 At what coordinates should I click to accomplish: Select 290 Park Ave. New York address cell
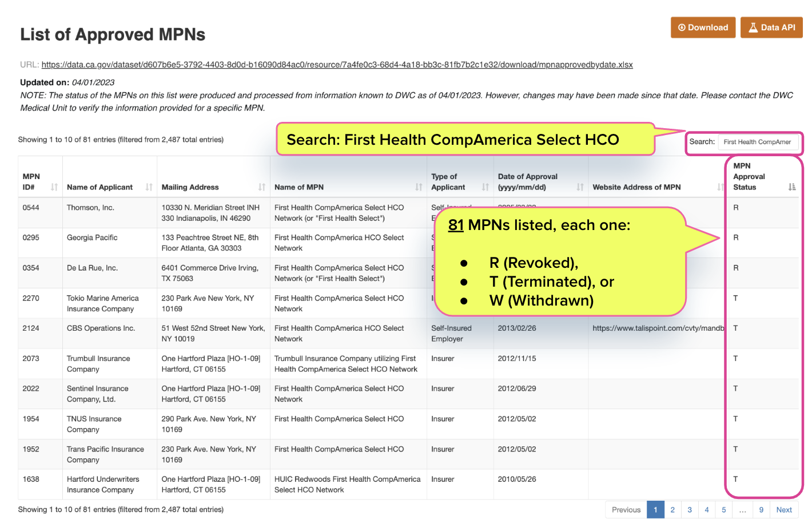[213, 424]
